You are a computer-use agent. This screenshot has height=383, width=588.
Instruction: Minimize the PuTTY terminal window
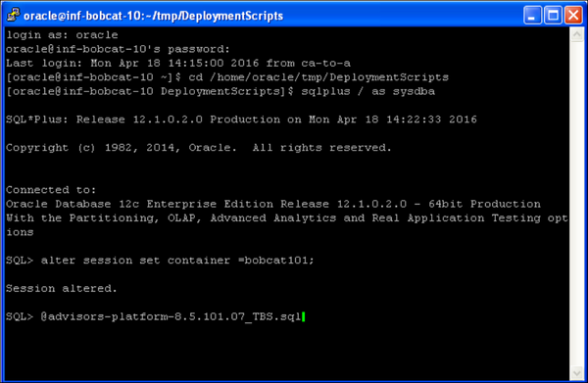[532, 16]
